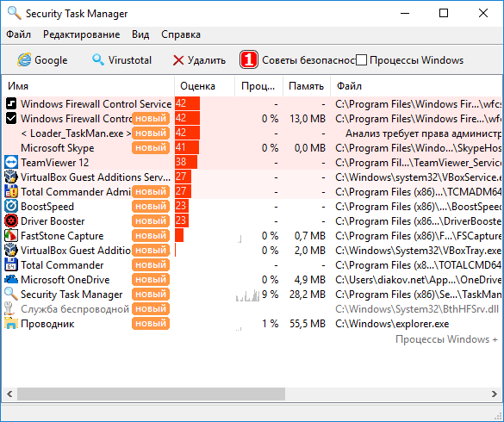Select the < Loader_TaskMan.exe > row

click(252, 133)
